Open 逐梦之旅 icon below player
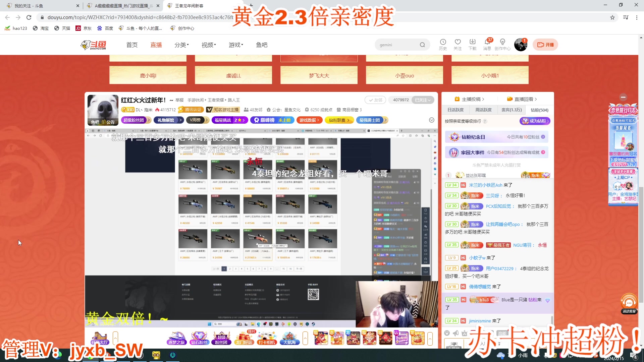 click(x=176, y=338)
